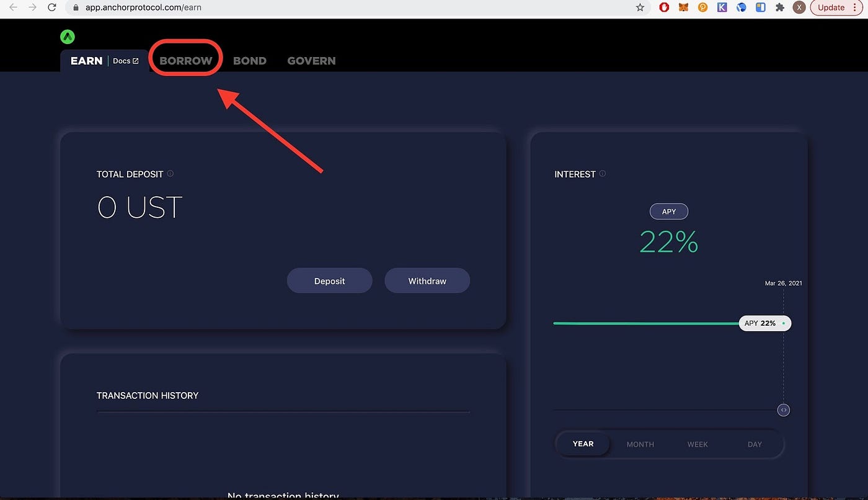Click the info icon beside TOTAL DEPOSIT
Image resolution: width=868 pixels, height=500 pixels.
click(x=170, y=173)
